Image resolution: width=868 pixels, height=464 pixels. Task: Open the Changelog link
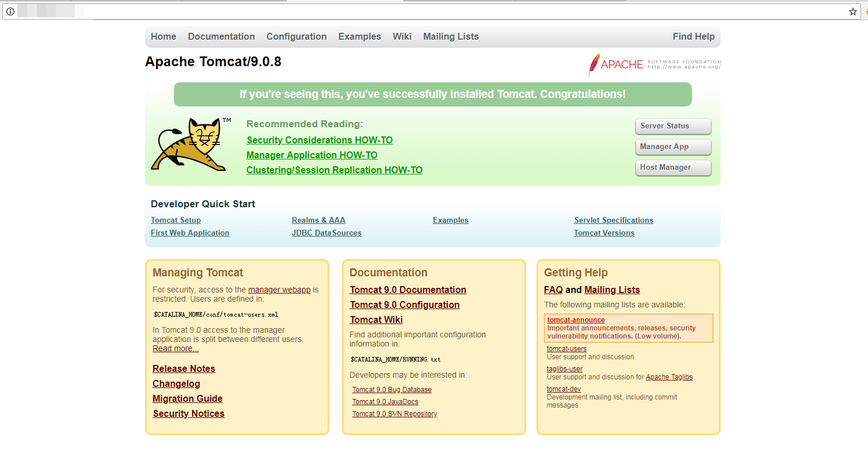(x=176, y=384)
